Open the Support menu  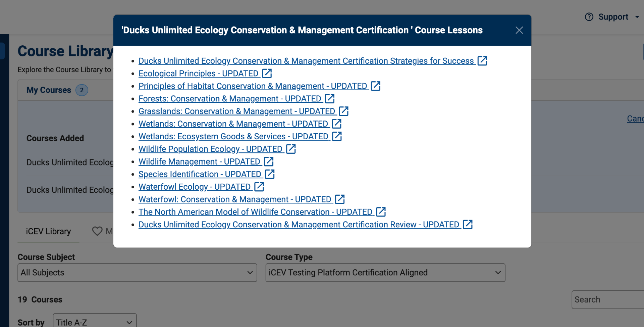click(612, 17)
